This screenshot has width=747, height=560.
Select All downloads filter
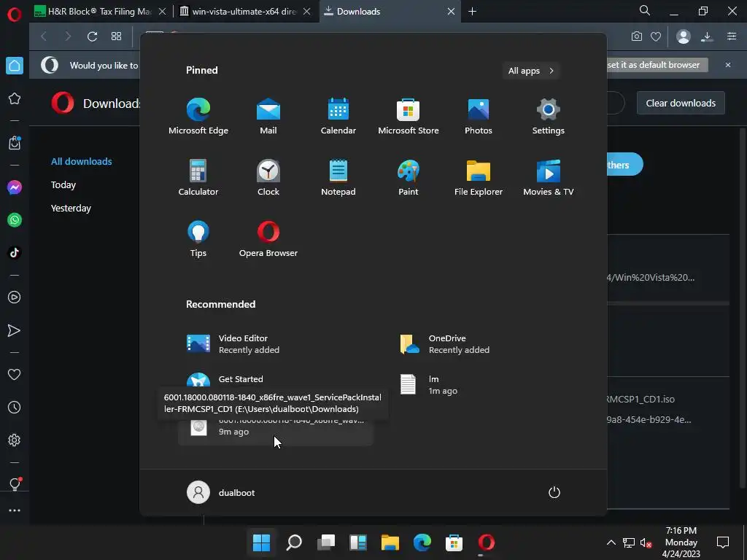click(x=82, y=161)
